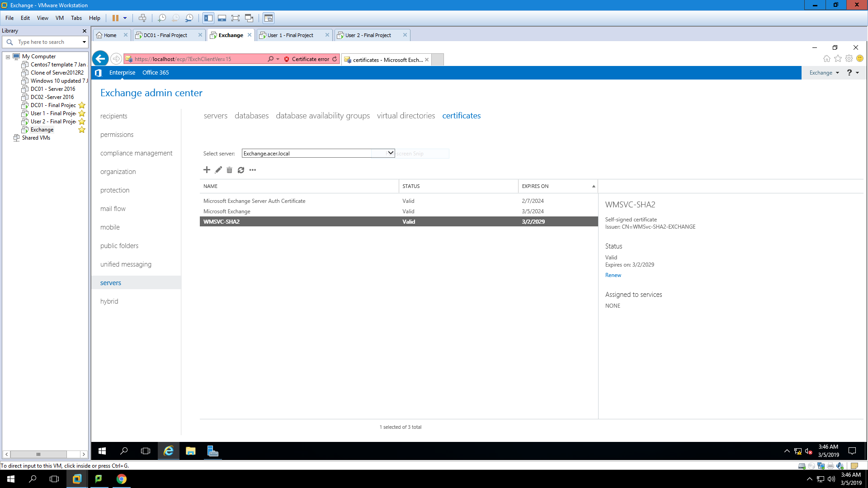Click the Enterprise link
This screenshot has height=488, width=868.
[x=122, y=73]
